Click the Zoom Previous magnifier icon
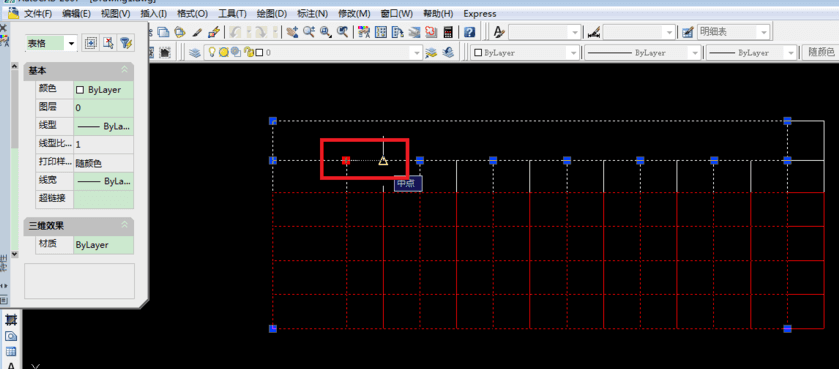Image resolution: width=839 pixels, height=369 pixels. (342, 32)
